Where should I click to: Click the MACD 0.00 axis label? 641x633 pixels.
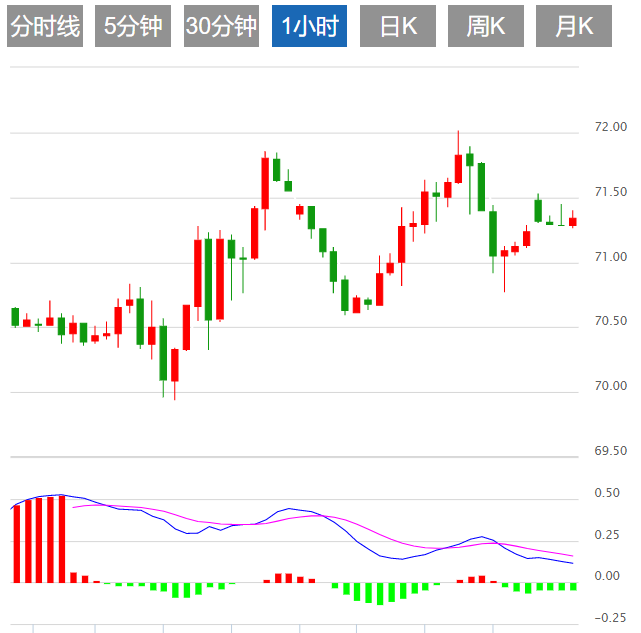coord(607,576)
